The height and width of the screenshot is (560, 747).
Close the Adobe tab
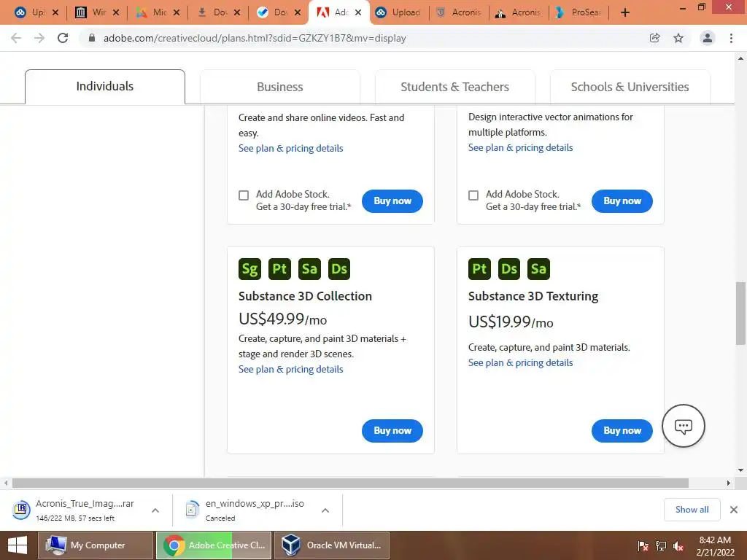(x=358, y=13)
